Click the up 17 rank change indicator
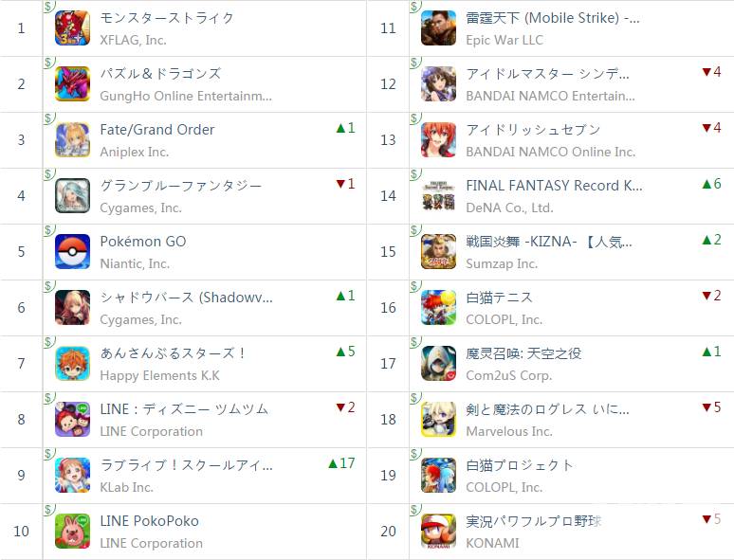The image size is (734, 560). tap(340, 463)
